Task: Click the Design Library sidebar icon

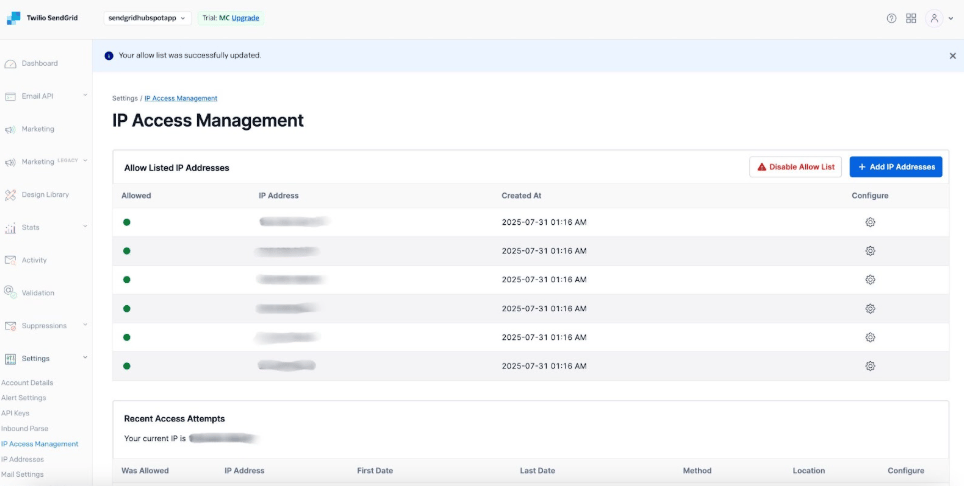Action: [x=10, y=195]
